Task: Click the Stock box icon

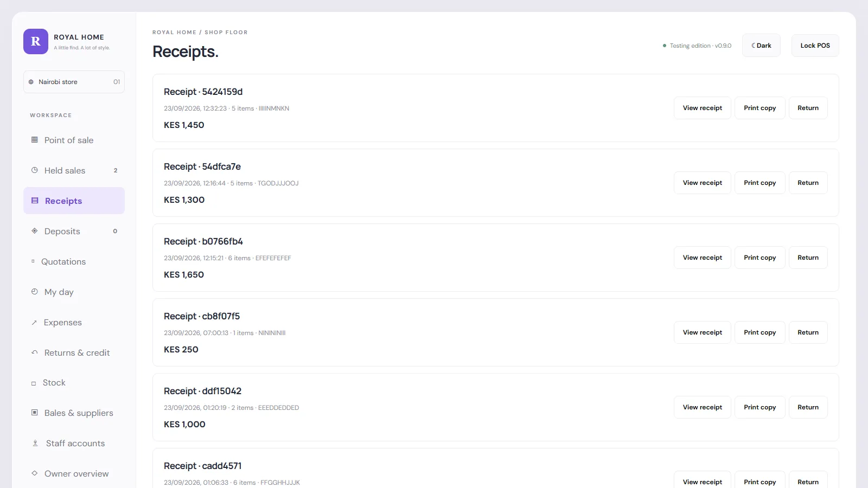Action: [x=34, y=383]
